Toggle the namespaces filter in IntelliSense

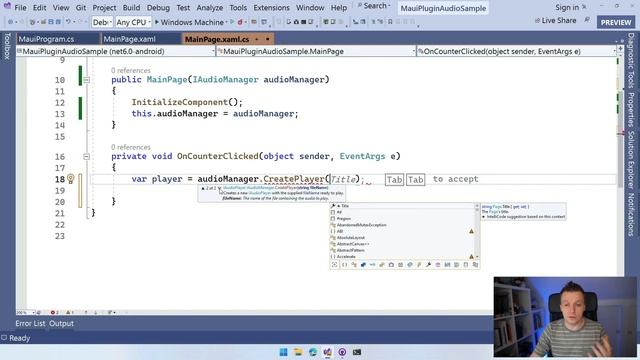click(x=344, y=265)
